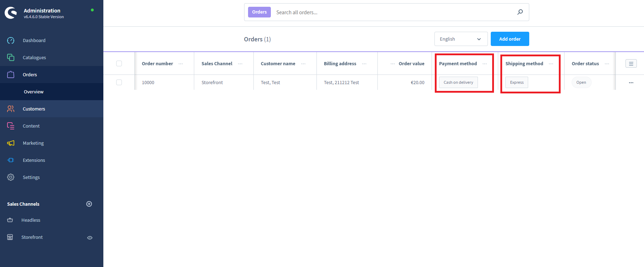Sort by Shipping method column header
The image size is (644, 267).
(524, 63)
